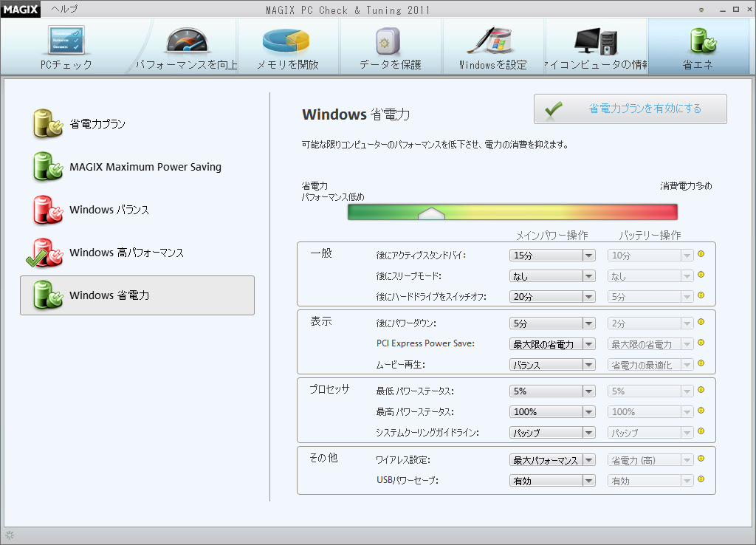
Task: Click info icon for システムクーリングガイドライン row
Action: 701,431
